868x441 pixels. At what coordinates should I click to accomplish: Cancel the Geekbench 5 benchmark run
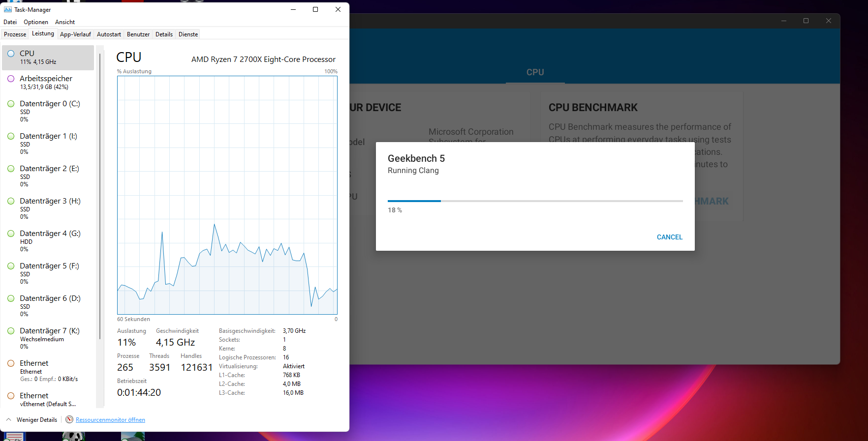coord(670,237)
